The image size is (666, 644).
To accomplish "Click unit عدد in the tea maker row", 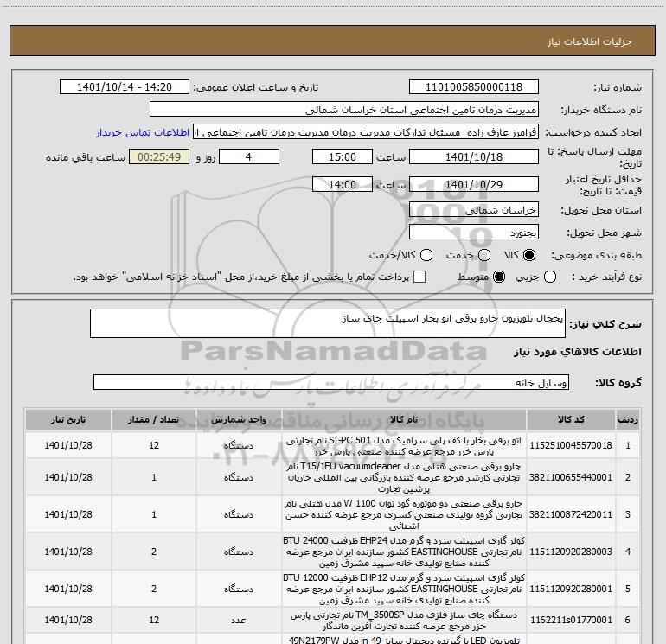I will click(239, 620).
